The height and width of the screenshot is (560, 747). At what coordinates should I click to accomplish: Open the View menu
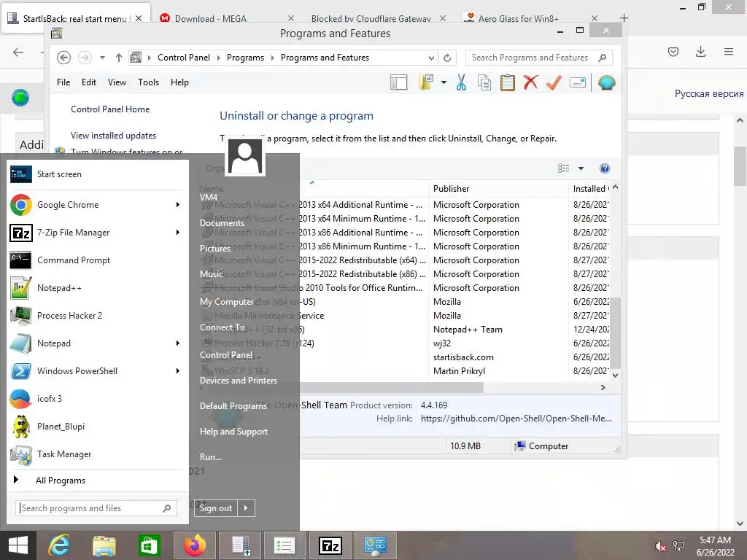117,82
